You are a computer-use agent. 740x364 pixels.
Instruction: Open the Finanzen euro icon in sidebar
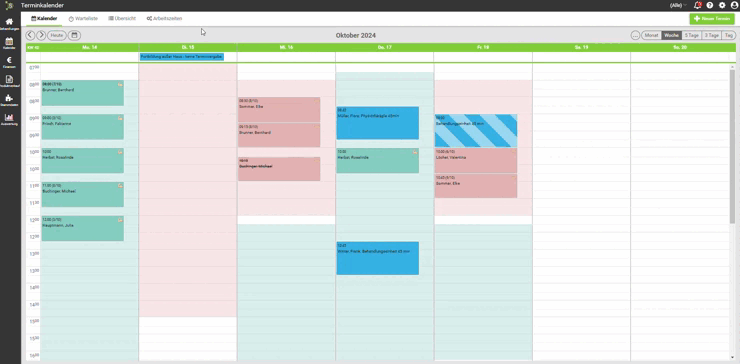9,61
